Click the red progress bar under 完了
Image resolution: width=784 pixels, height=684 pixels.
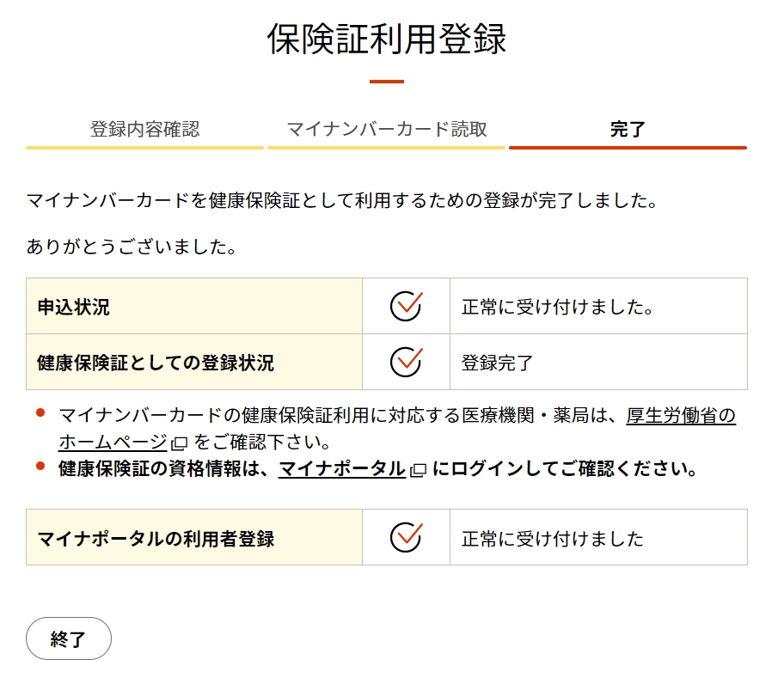coord(628,148)
